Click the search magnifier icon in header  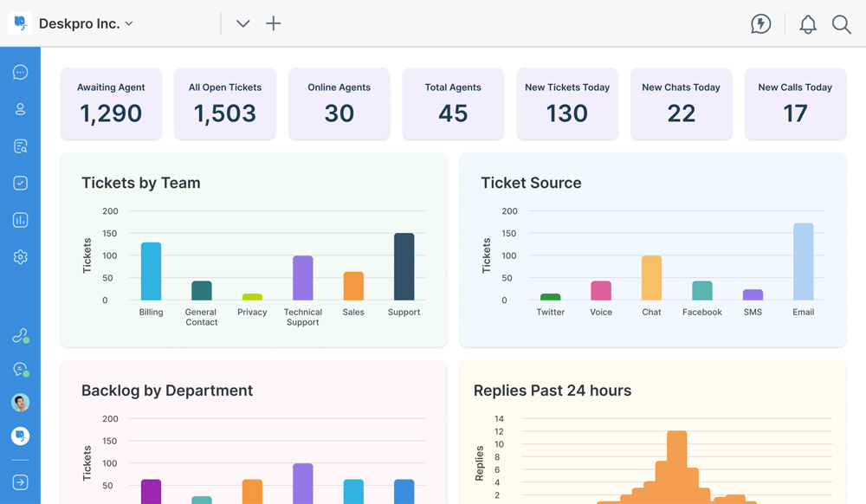point(841,24)
